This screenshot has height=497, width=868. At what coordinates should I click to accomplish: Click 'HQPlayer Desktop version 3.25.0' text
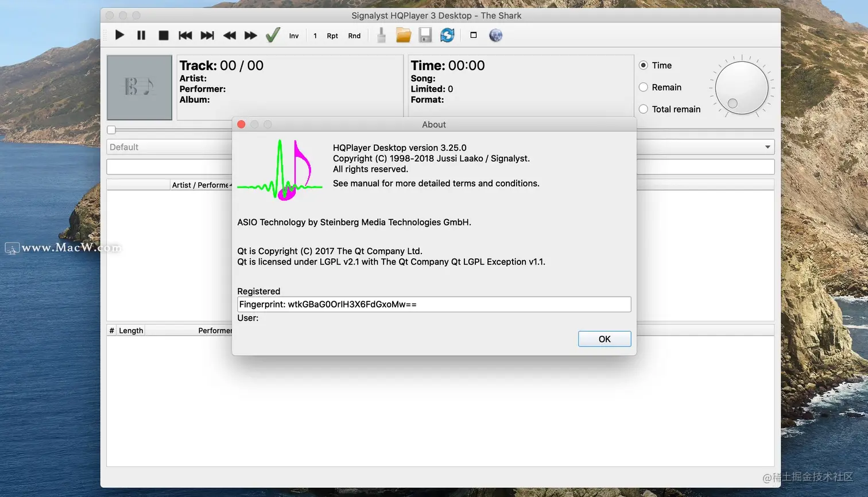pyautogui.click(x=400, y=147)
